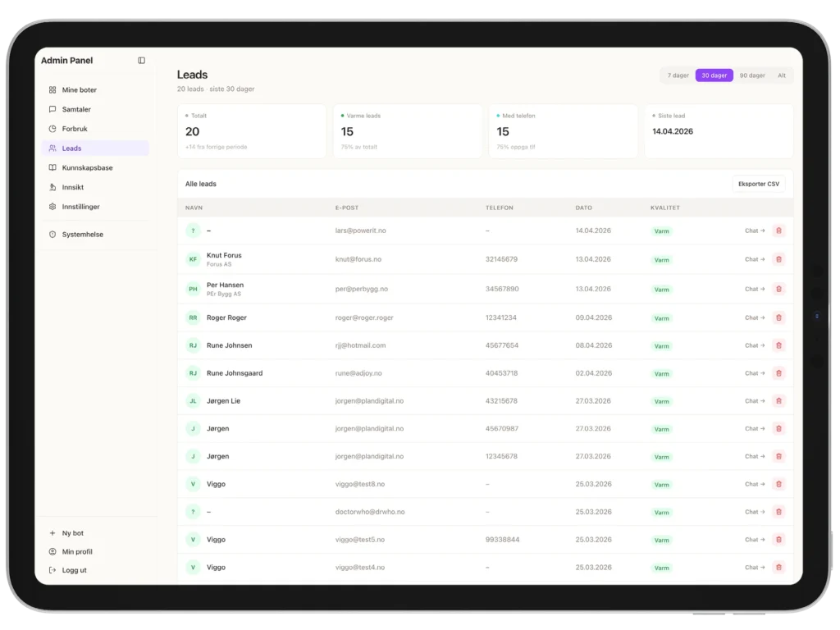Click the Eksporter CSV button
Image resolution: width=840 pixels, height=630 pixels.
click(x=758, y=185)
